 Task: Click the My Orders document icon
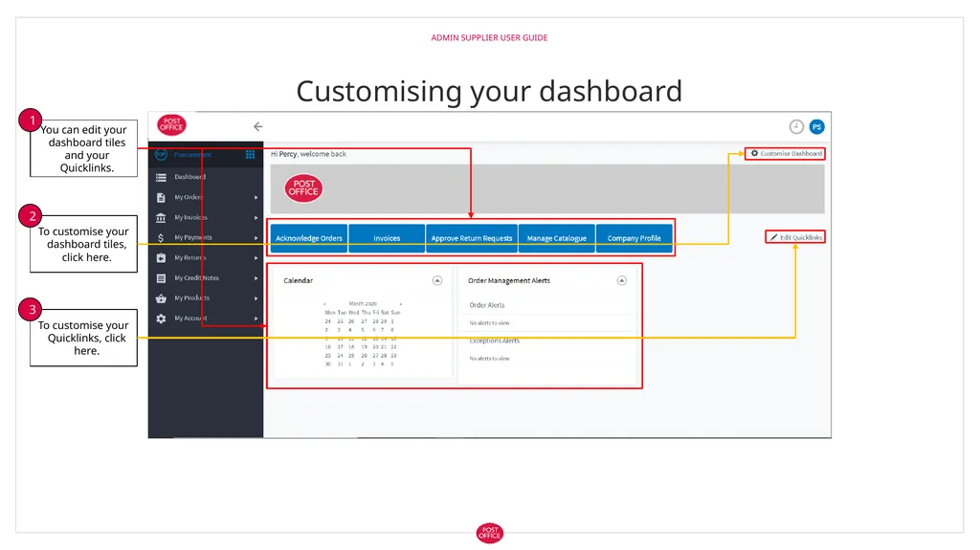coord(161,197)
